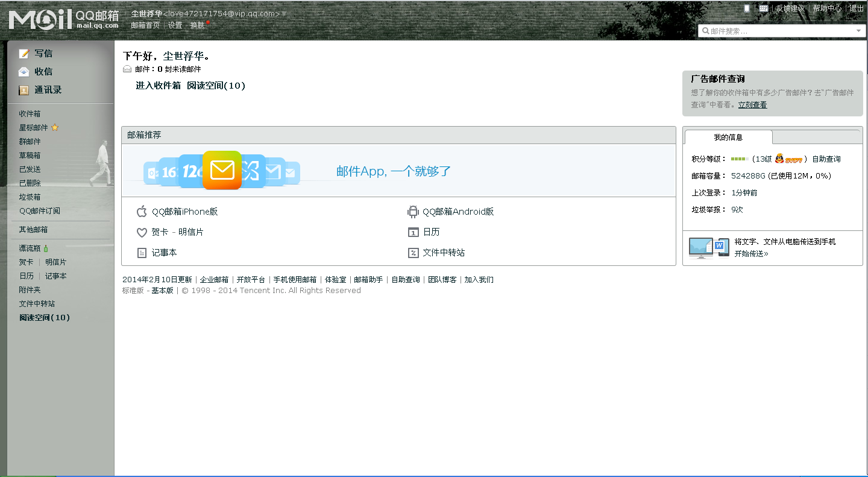Open 垃圾箱 junk folder
The image size is (868, 477).
coord(30,197)
